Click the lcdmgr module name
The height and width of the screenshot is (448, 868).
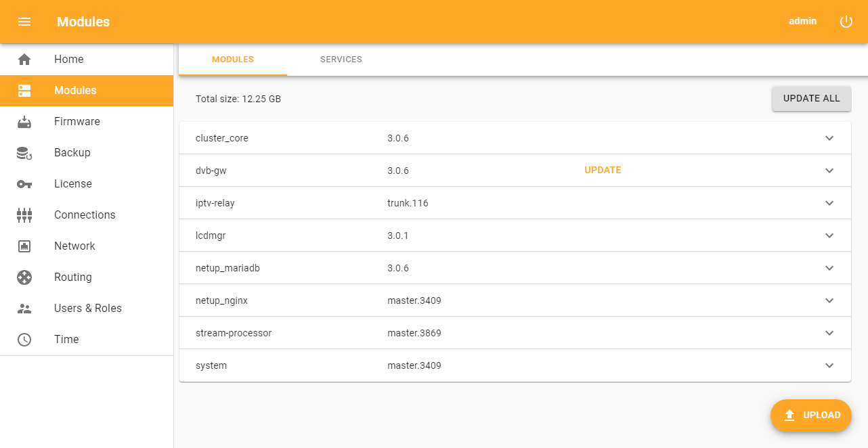(212, 236)
